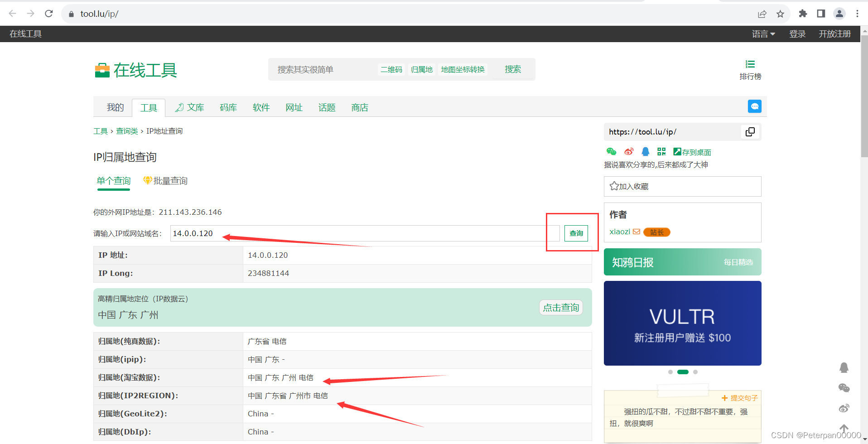Share the page to Weibo
Viewport: 868px width, 444px height.
tap(629, 151)
